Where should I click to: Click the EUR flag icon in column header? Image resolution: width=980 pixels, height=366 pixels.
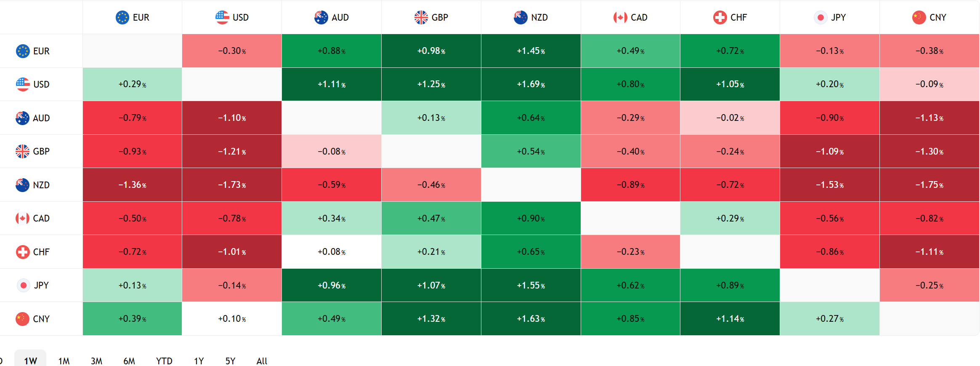[x=122, y=17]
